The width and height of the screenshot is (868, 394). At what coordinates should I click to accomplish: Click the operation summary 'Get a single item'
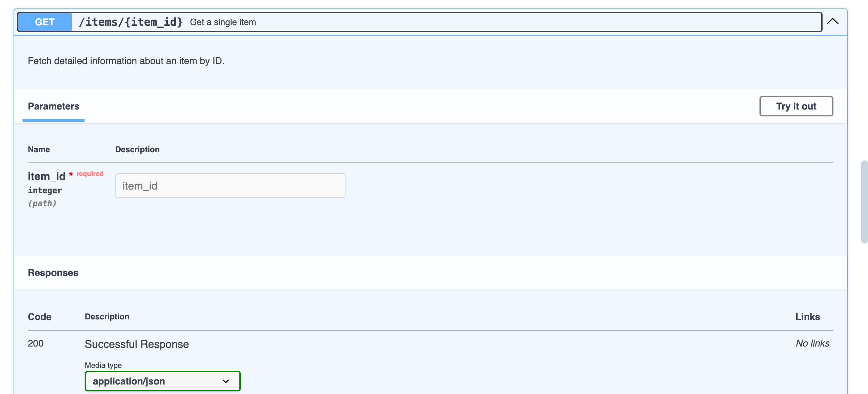223,22
